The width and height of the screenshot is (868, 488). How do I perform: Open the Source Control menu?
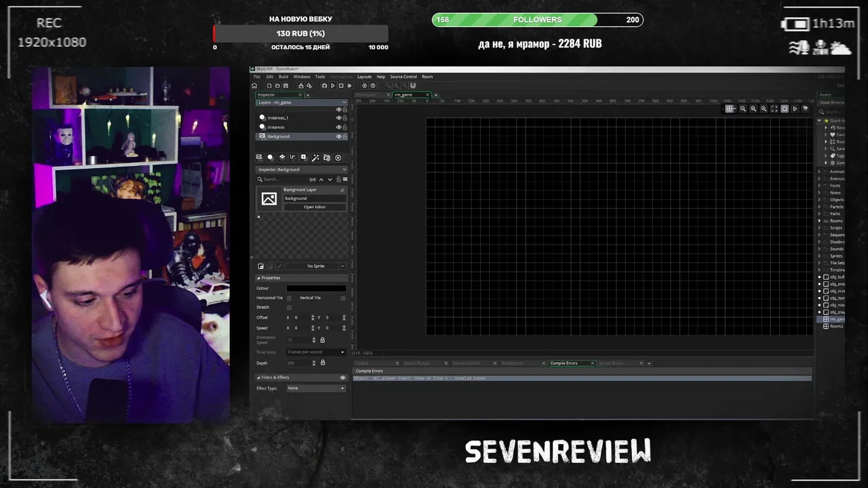click(403, 77)
